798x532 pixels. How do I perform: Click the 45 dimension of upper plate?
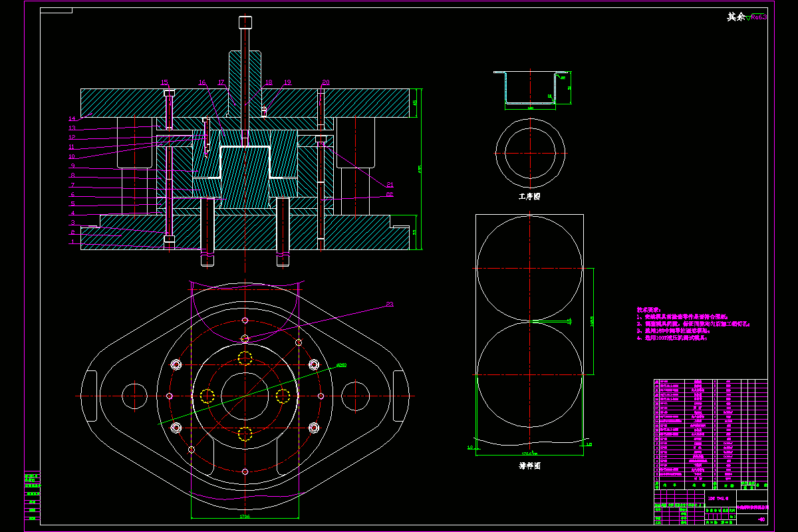click(414, 103)
